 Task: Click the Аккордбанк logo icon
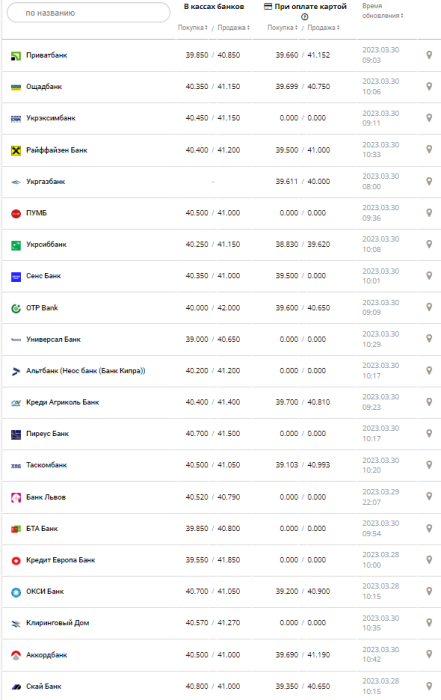tap(16, 655)
